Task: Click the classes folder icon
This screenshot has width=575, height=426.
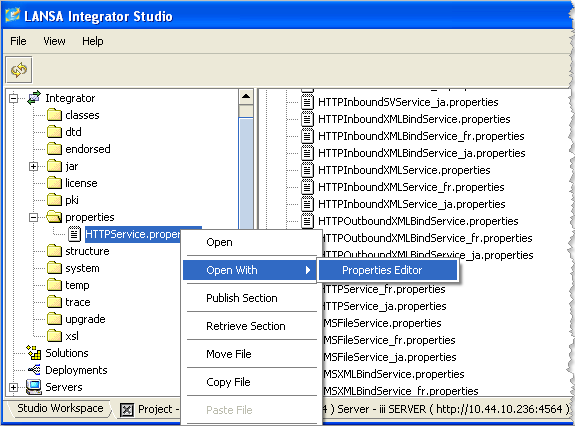Action: (54, 115)
